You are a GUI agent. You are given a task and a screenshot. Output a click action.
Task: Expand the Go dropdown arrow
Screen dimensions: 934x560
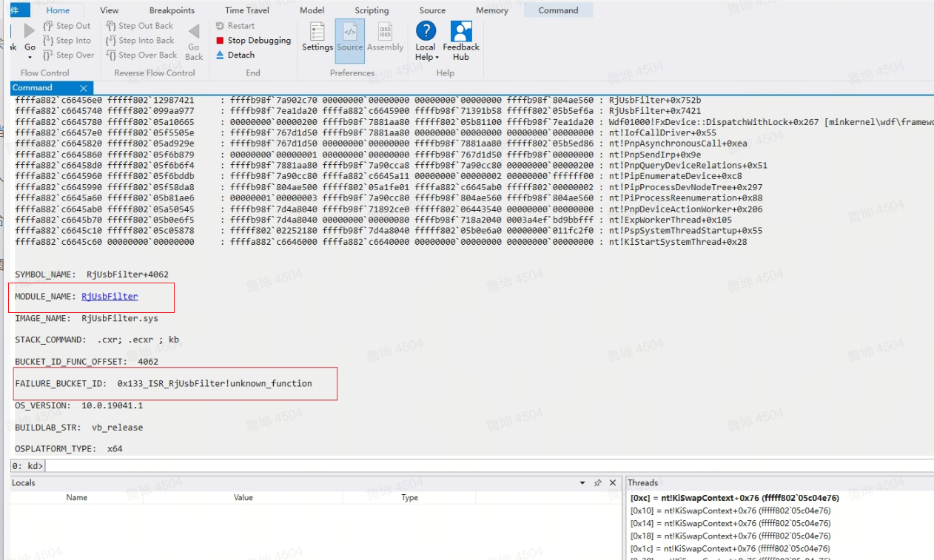[30, 58]
